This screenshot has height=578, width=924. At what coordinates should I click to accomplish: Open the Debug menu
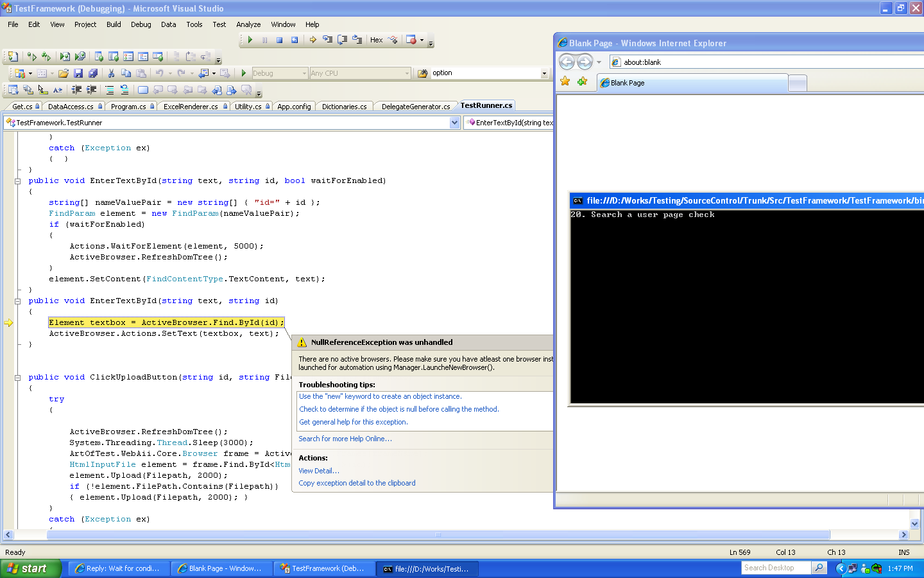point(141,24)
